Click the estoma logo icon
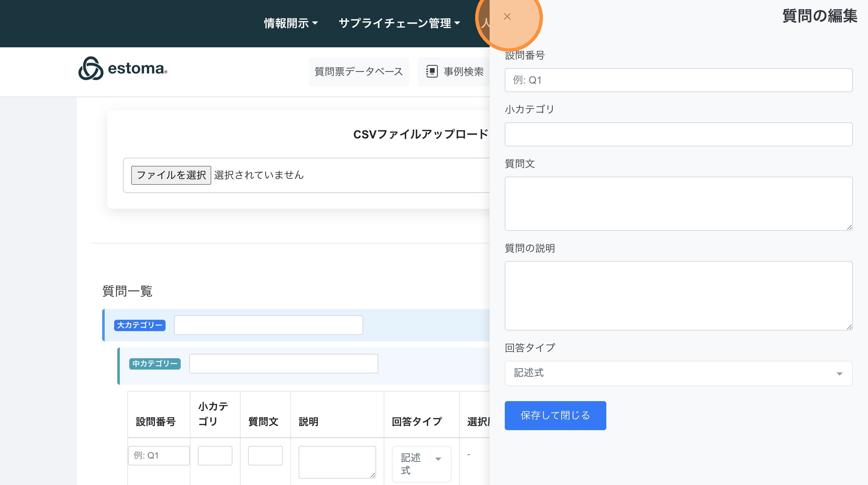Image resolution: width=868 pixels, height=485 pixels. pyautogui.click(x=90, y=68)
